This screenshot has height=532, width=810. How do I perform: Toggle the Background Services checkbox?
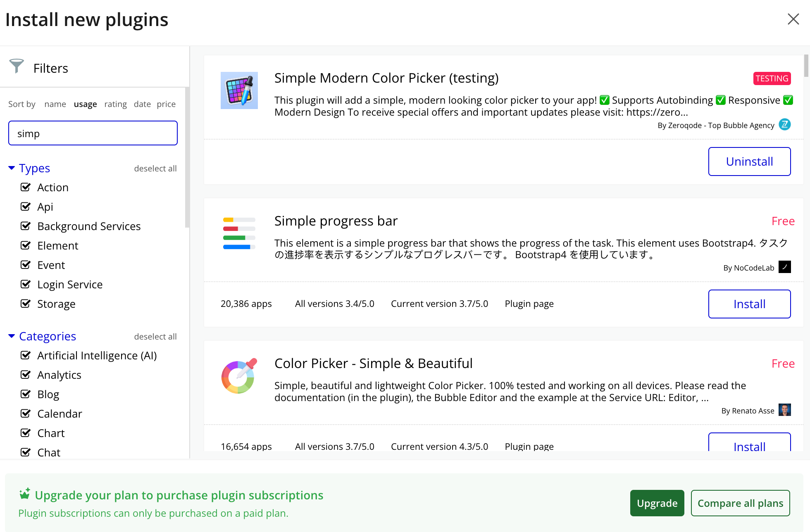(26, 226)
